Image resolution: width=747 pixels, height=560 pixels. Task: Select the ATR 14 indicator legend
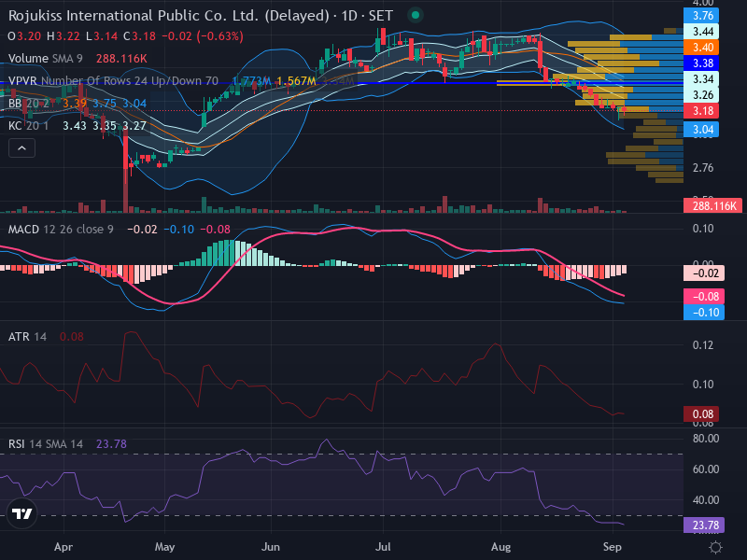pos(27,337)
